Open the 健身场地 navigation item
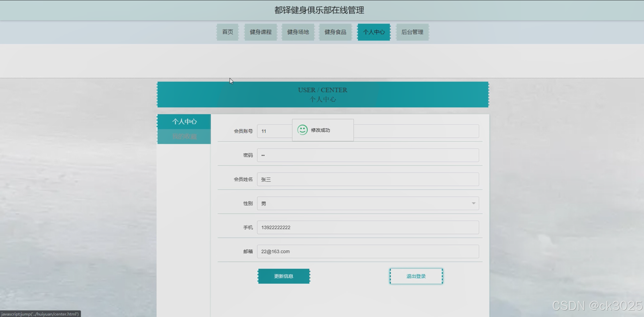The height and width of the screenshot is (317, 644). coord(298,32)
